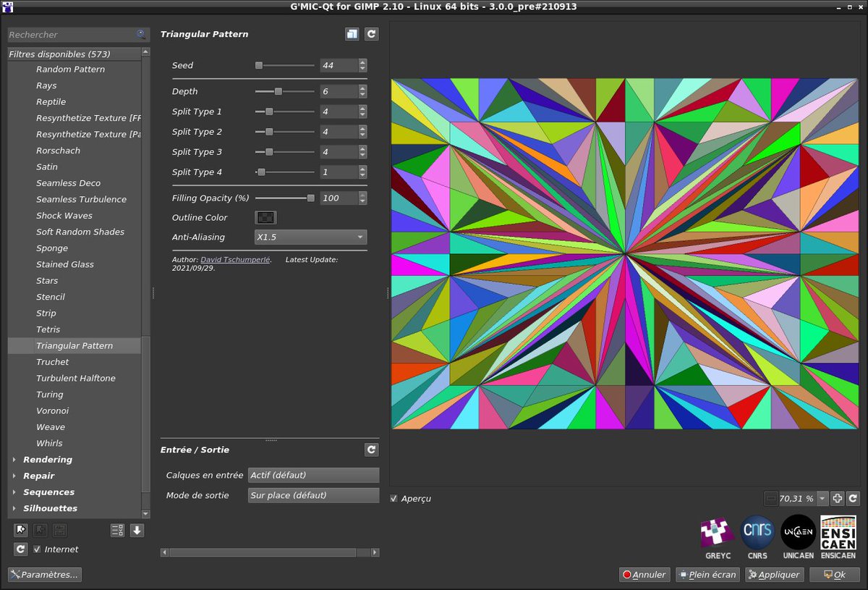Open the Calques en entrée dropdown

pyautogui.click(x=313, y=475)
